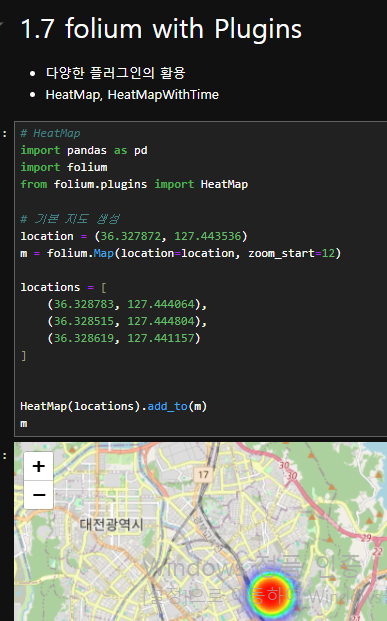Click the final 'm' line in the cell
The height and width of the screenshot is (621, 387).
[x=24, y=424]
